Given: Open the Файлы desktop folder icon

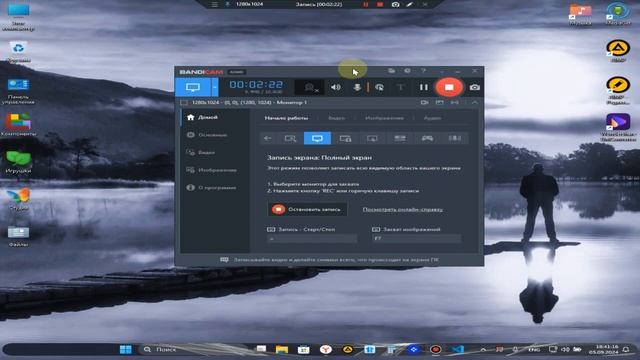Looking at the screenshot, I should pyautogui.click(x=18, y=236).
